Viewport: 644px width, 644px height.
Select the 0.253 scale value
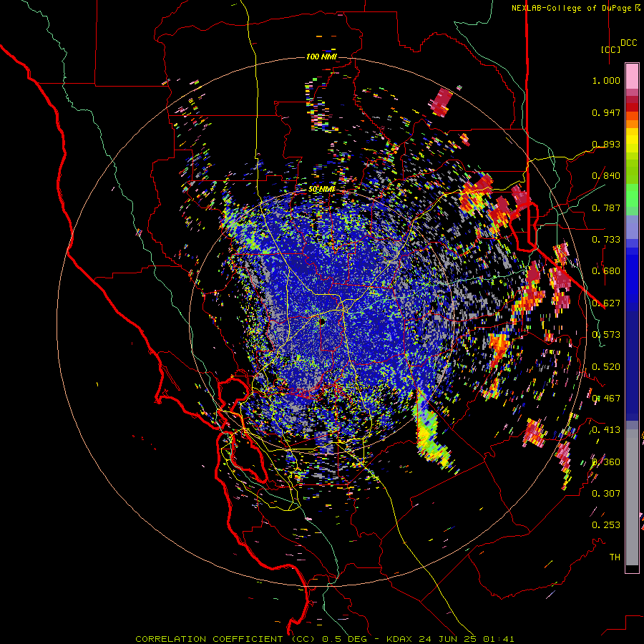(606, 525)
